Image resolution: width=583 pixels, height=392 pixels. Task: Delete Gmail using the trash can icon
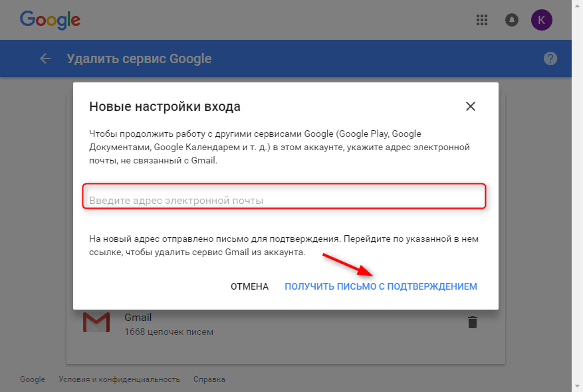point(473,322)
